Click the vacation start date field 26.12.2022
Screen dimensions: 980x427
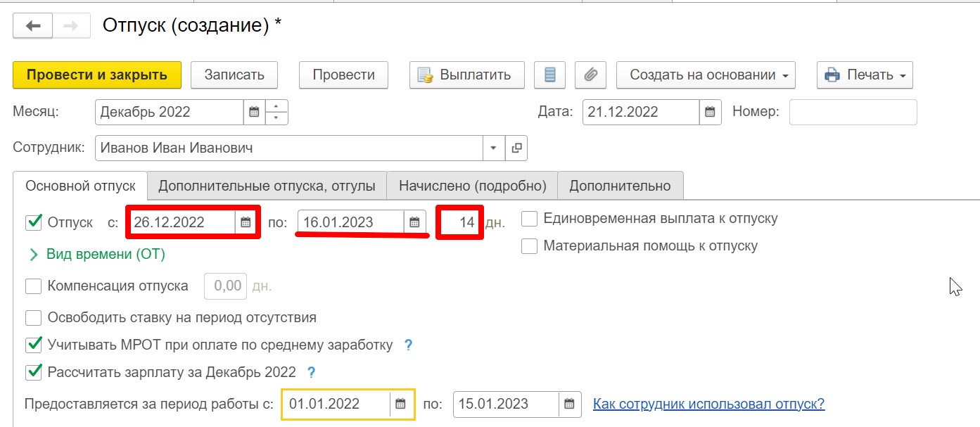(x=183, y=222)
